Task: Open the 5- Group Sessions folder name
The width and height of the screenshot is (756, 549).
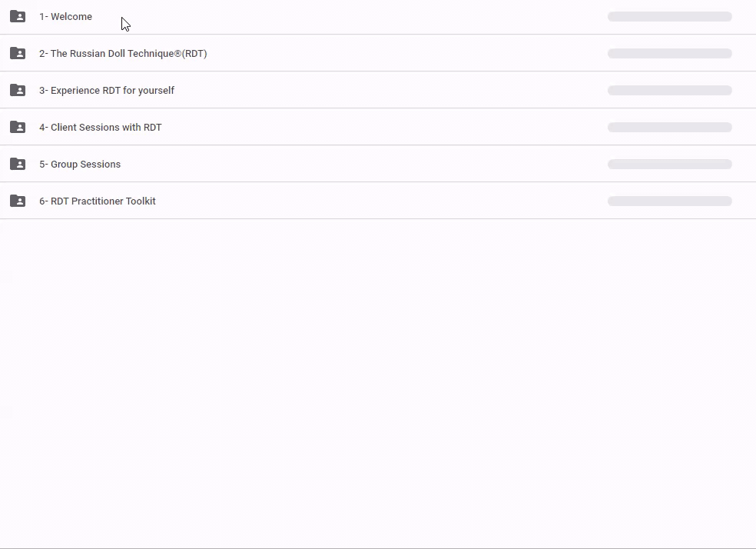Action: coord(80,164)
